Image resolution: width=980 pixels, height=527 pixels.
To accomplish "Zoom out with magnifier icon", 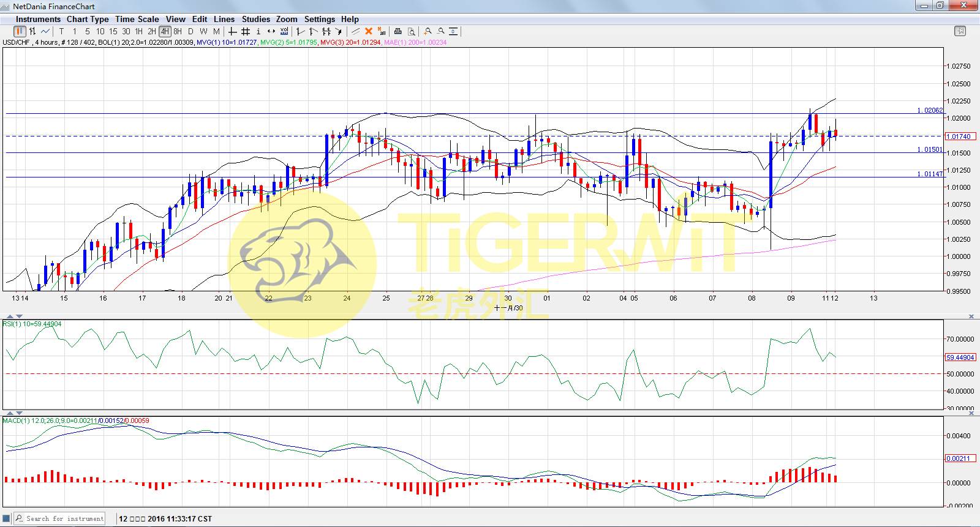I will (440, 31).
